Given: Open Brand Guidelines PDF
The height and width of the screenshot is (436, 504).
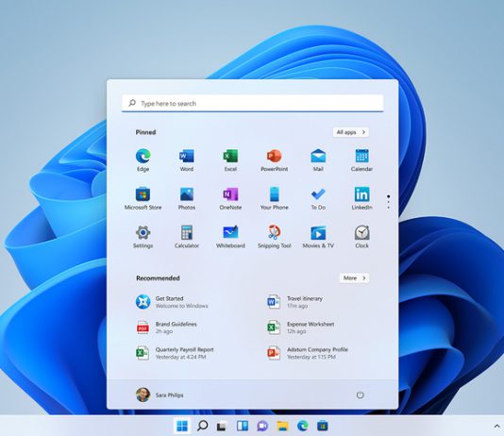Looking at the screenshot, I should point(166,327).
